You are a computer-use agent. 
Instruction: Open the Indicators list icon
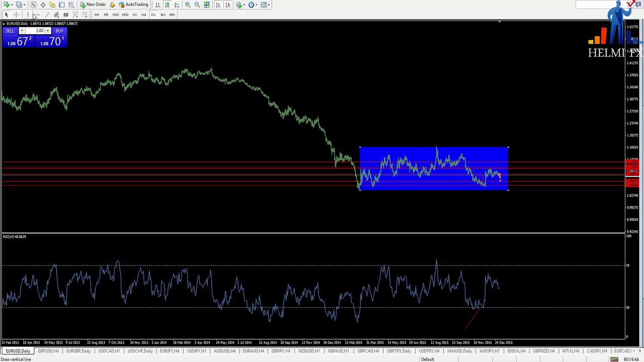coord(239,5)
